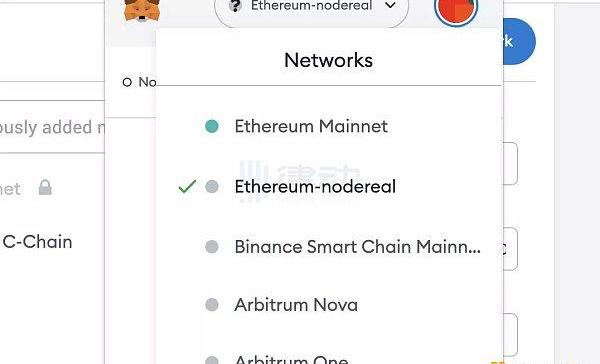The height and width of the screenshot is (364, 600).
Task: Select Ethereum Mainnet network
Action: tap(329, 126)
